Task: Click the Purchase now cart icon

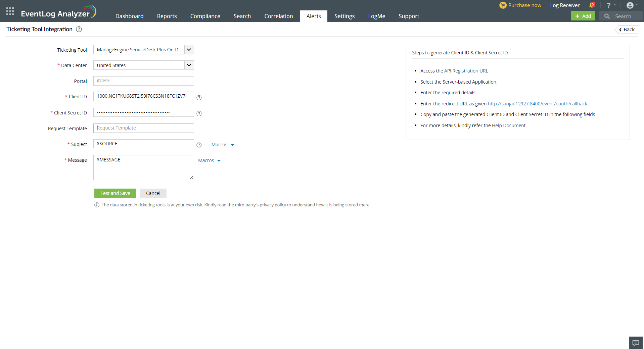Action: (x=503, y=5)
